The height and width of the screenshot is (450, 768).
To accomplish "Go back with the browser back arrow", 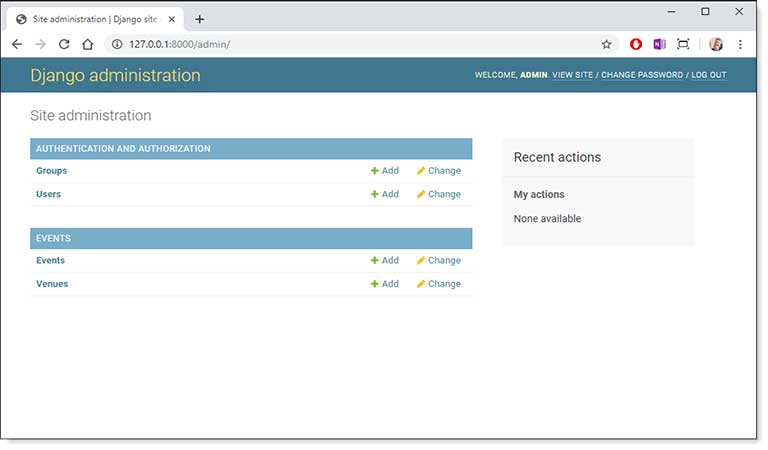I will pyautogui.click(x=17, y=44).
